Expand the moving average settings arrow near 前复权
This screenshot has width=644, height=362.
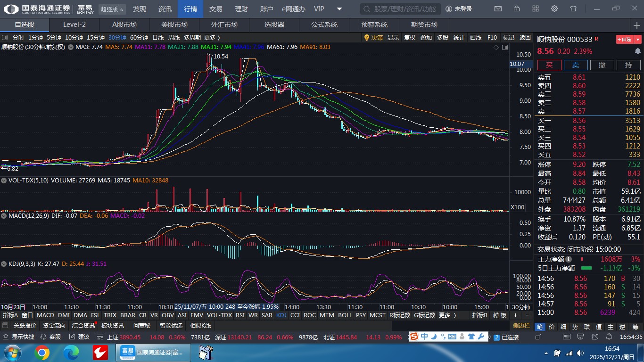pos(71,47)
